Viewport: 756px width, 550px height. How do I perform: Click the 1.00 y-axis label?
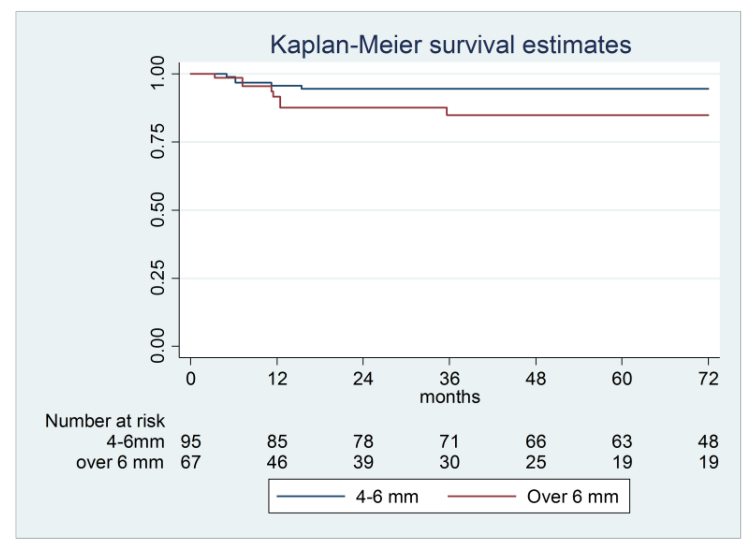158,73
